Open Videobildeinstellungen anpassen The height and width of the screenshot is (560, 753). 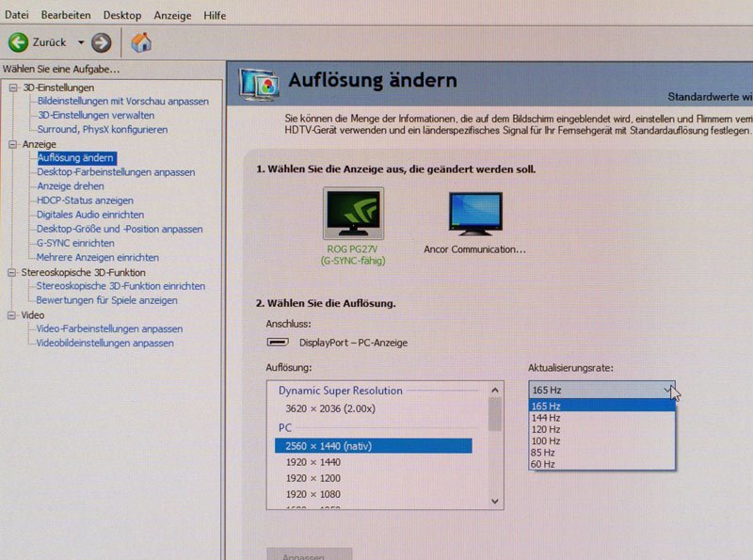[104, 343]
